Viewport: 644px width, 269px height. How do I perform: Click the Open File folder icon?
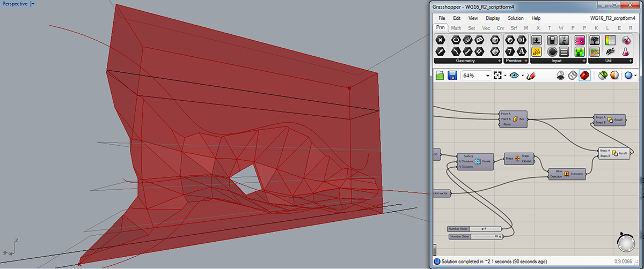(x=440, y=76)
